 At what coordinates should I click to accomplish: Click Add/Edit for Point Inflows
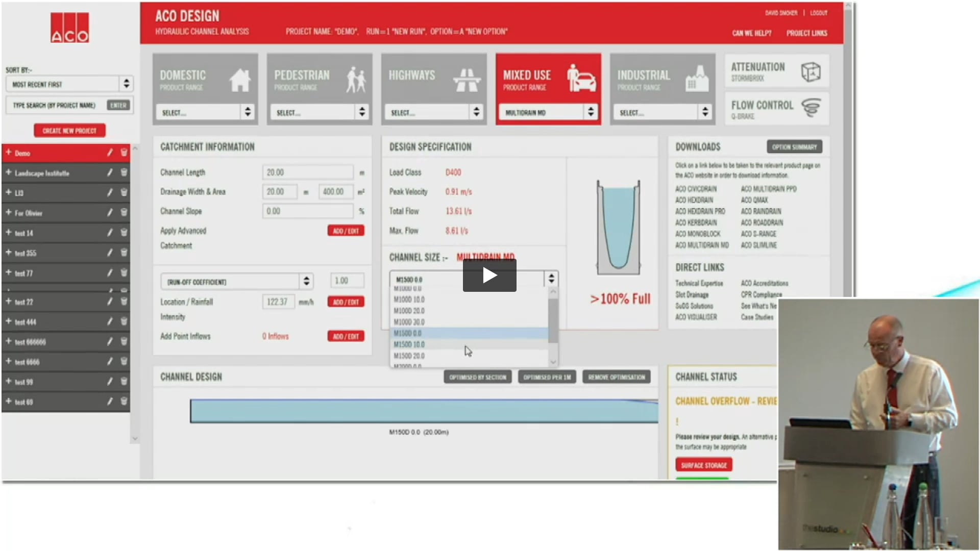pos(346,336)
